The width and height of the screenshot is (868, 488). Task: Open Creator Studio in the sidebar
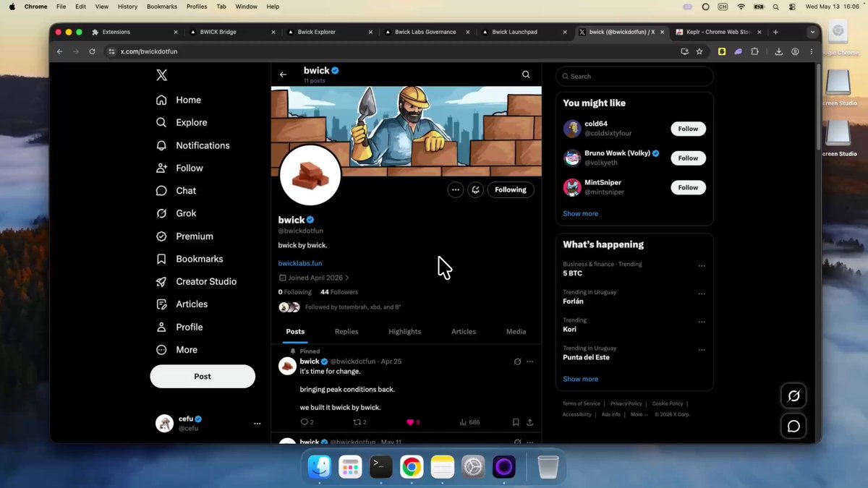(x=196, y=282)
